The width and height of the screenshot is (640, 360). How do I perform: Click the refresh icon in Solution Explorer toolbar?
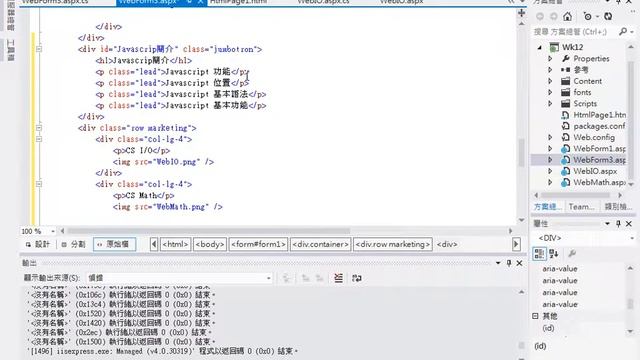pyautogui.click(x=608, y=16)
